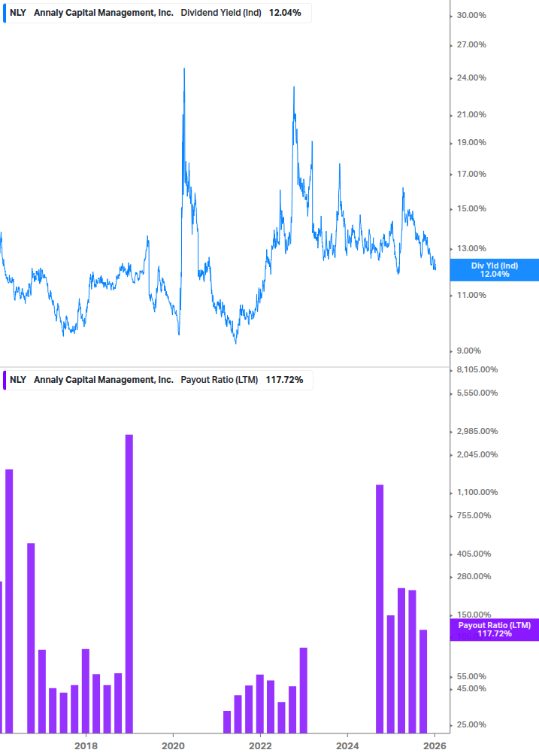
Task: Click the purple Payout Ratio series color marker
Action: [4, 380]
